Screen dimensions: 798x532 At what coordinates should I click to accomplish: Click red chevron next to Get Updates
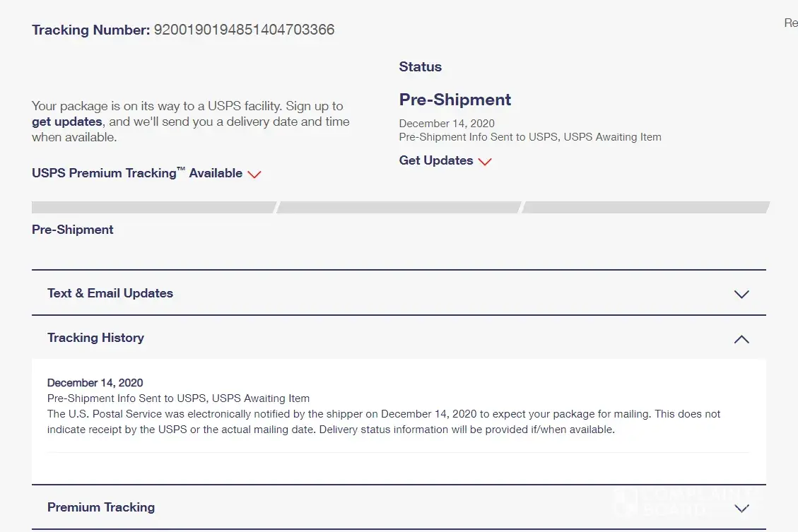[484, 162]
